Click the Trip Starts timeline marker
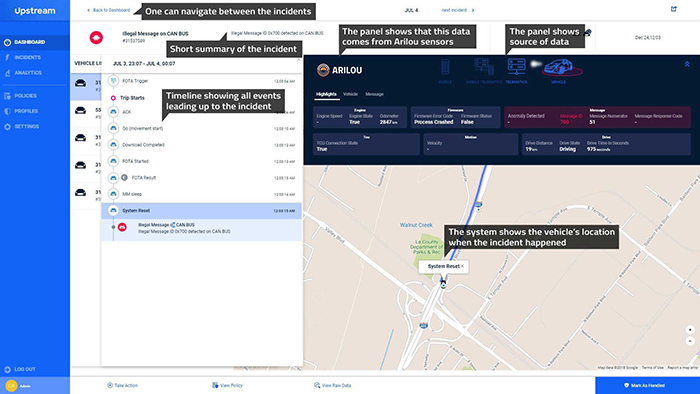The image size is (700, 394). pyautogui.click(x=113, y=98)
